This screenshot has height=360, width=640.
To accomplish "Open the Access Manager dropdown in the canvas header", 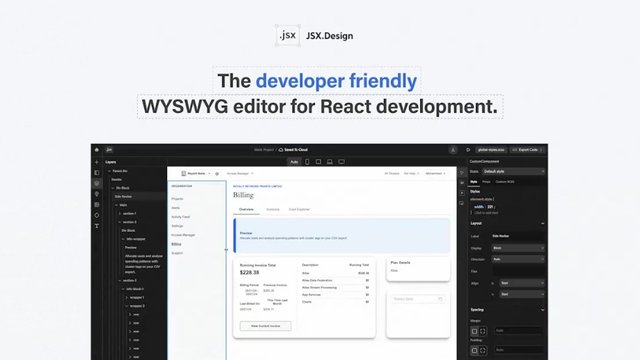I will [240, 173].
